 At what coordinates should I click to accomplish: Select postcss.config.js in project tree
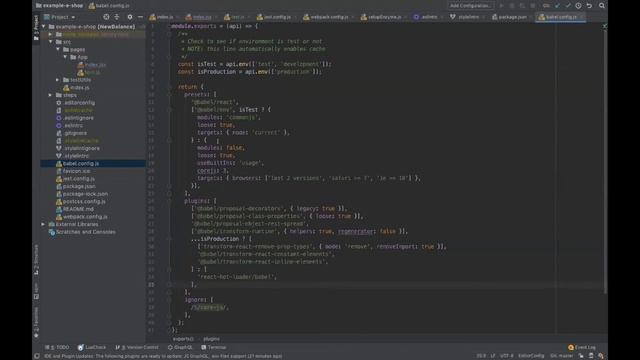(x=84, y=202)
